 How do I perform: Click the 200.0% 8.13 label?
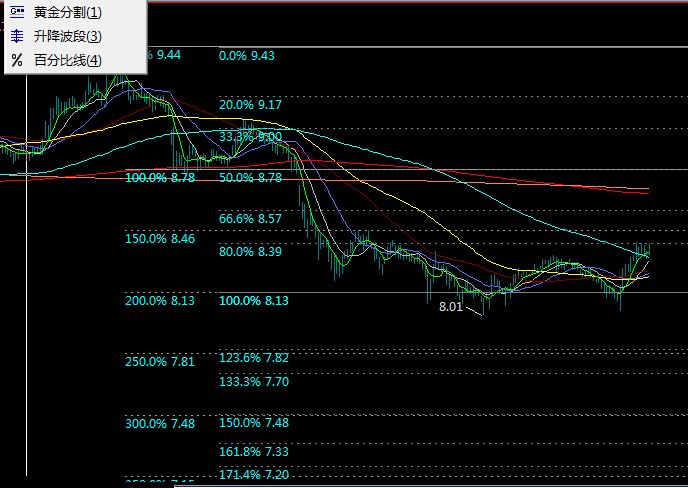(160, 301)
